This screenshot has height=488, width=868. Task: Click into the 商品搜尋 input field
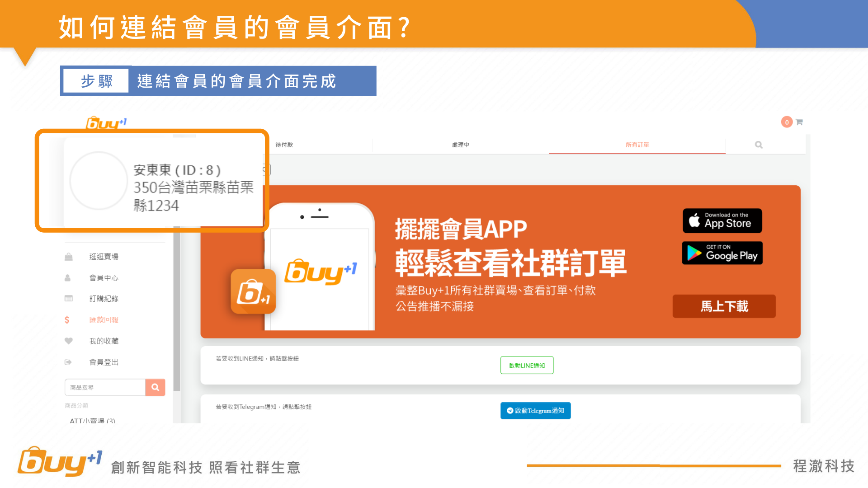[105, 388]
